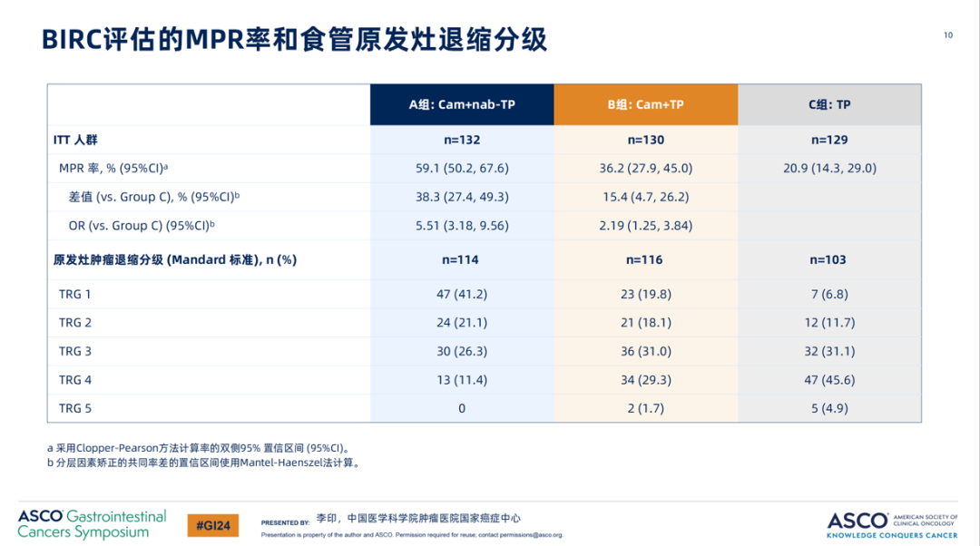Viewport: 980px width, 546px height.
Task: Click the TRG 4 row label
Action: click(75, 380)
